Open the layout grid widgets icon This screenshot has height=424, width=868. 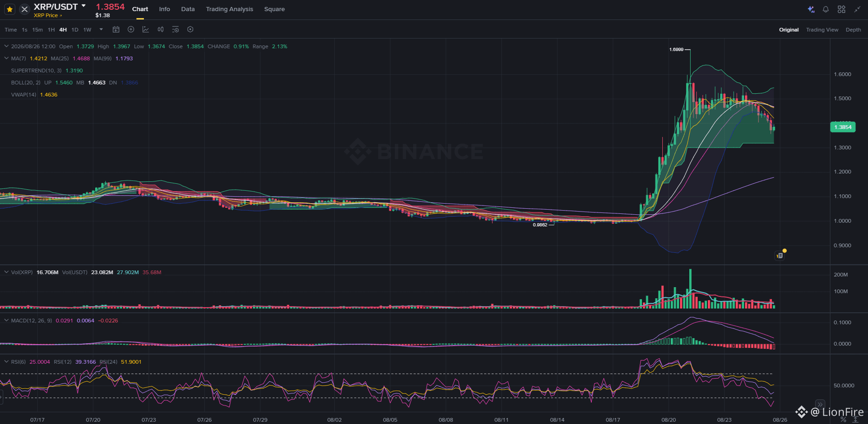pyautogui.click(x=842, y=9)
